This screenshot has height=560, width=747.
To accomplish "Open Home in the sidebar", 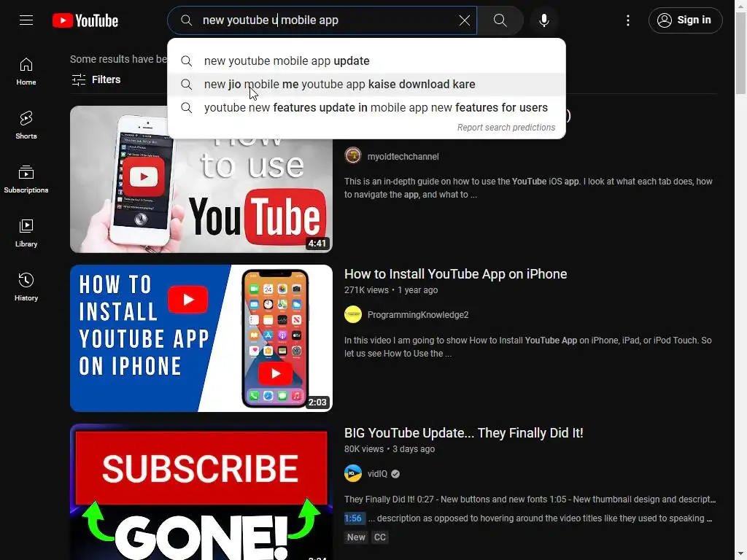I will point(26,71).
